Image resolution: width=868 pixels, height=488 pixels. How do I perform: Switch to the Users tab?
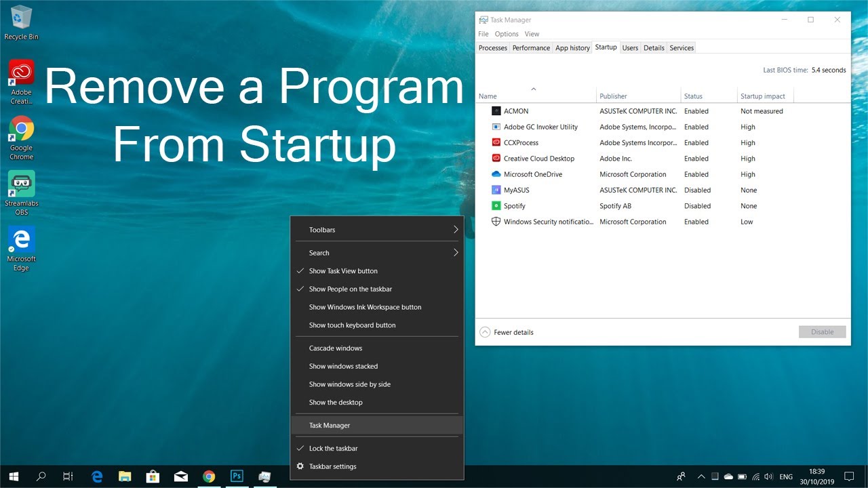pyautogui.click(x=630, y=48)
